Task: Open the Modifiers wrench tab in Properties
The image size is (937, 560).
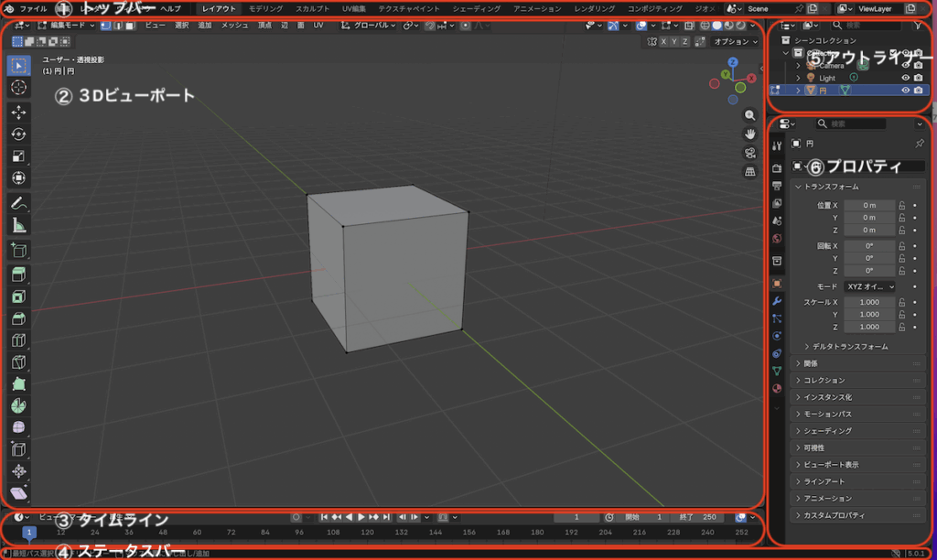Action: pos(777,301)
